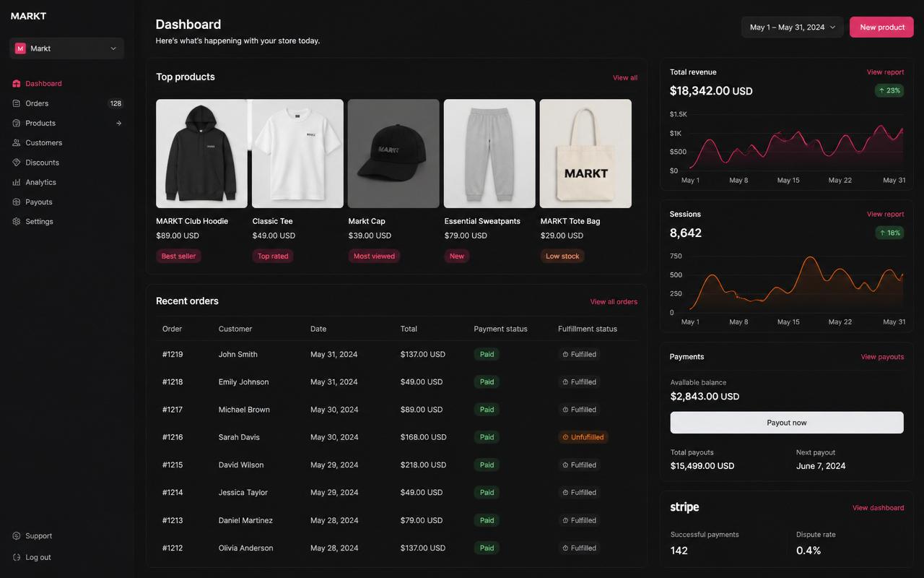Click customer Olivia Anderson
The image size is (924, 578).
246,548
